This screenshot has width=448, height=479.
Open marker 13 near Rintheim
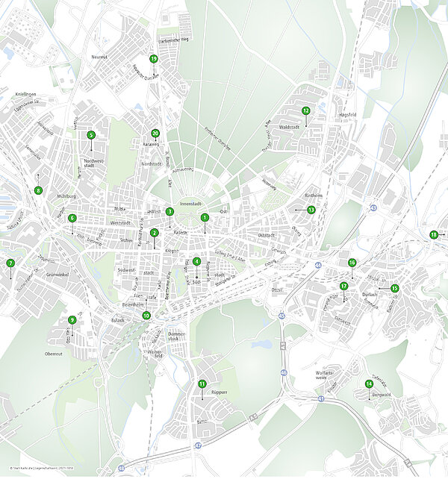[x=311, y=210]
